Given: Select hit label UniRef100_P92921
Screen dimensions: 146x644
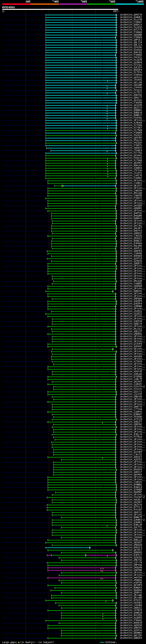Looking at the screenshot, I should tap(131, 58).
